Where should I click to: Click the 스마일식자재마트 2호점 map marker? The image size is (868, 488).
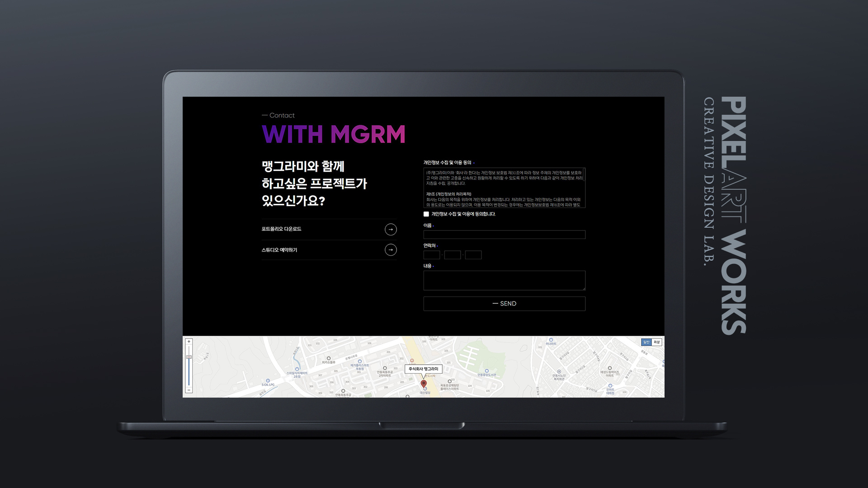(297, 369)
